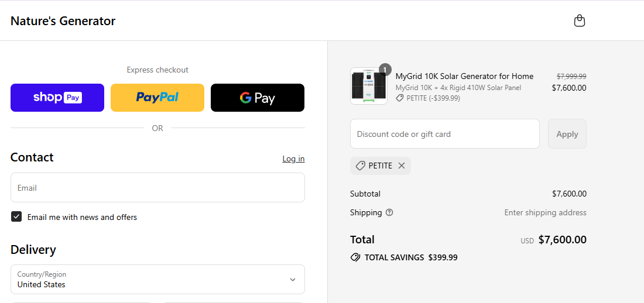644x303 pixels.
Task: Remove the PETITE discount code tag
Action: coord(402,166)
